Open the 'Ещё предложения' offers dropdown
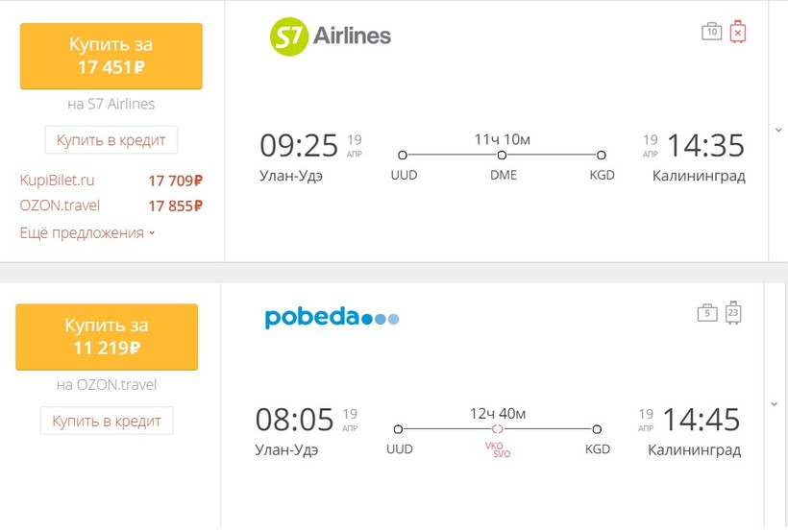The image size is (788, 532). point(86,233)
